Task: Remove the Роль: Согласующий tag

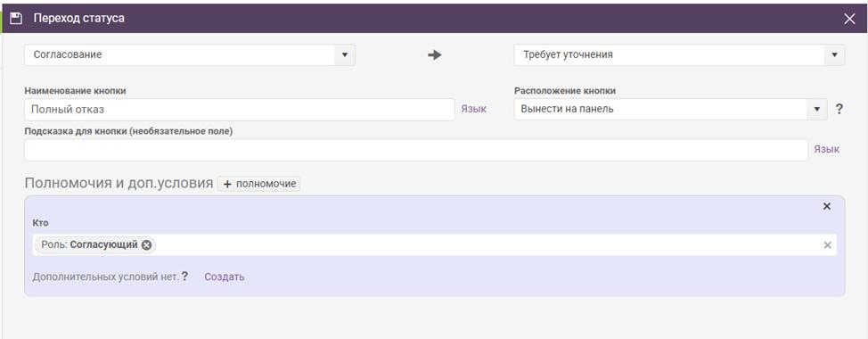Action: [146, 244]
